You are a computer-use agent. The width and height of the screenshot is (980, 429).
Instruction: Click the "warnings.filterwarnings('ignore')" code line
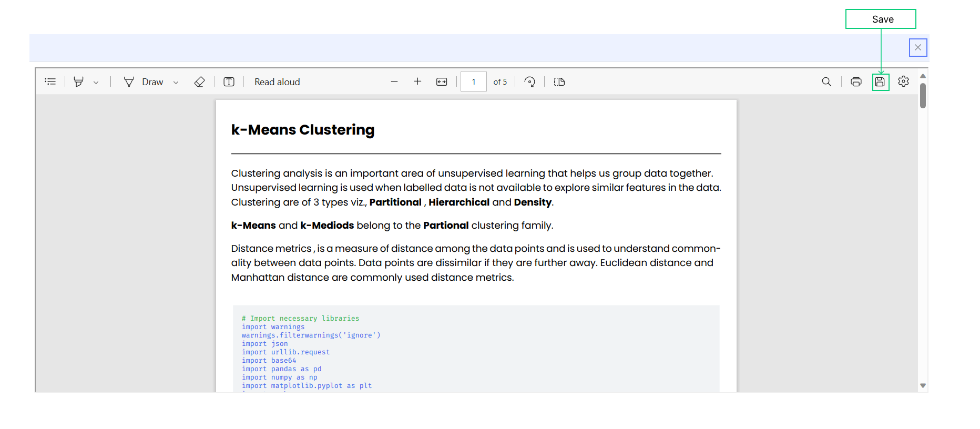click(x=311, y=335)
